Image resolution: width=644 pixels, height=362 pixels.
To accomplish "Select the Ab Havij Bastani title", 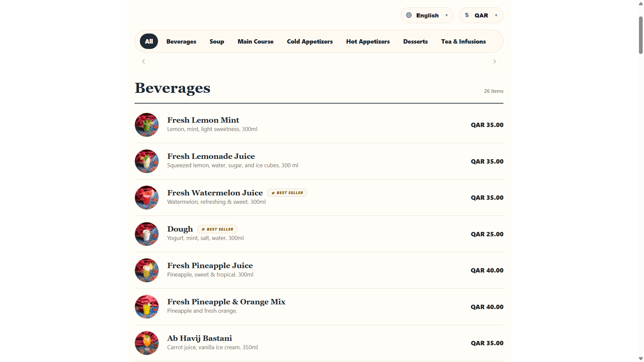I will click(200, 338).
